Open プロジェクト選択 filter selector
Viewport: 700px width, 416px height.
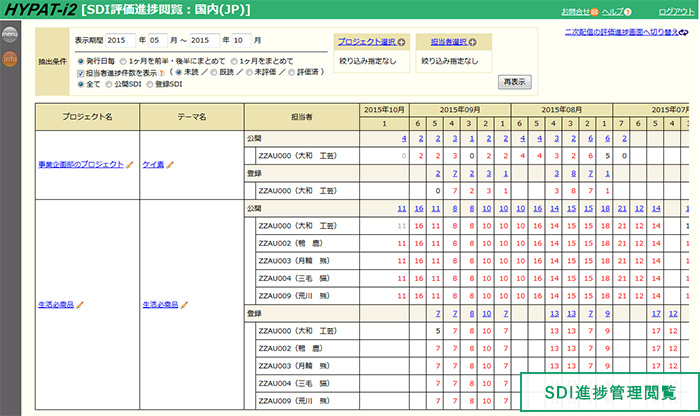[x=366, y=43]
